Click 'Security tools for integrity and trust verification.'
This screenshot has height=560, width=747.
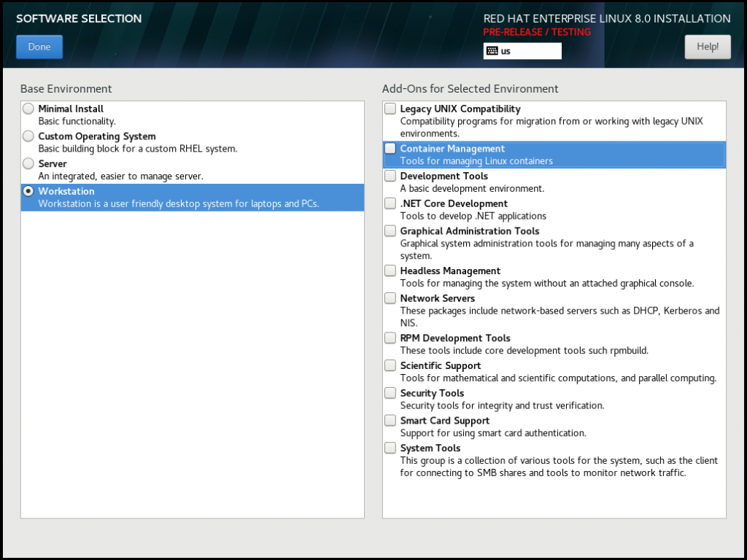coord(502,405)
